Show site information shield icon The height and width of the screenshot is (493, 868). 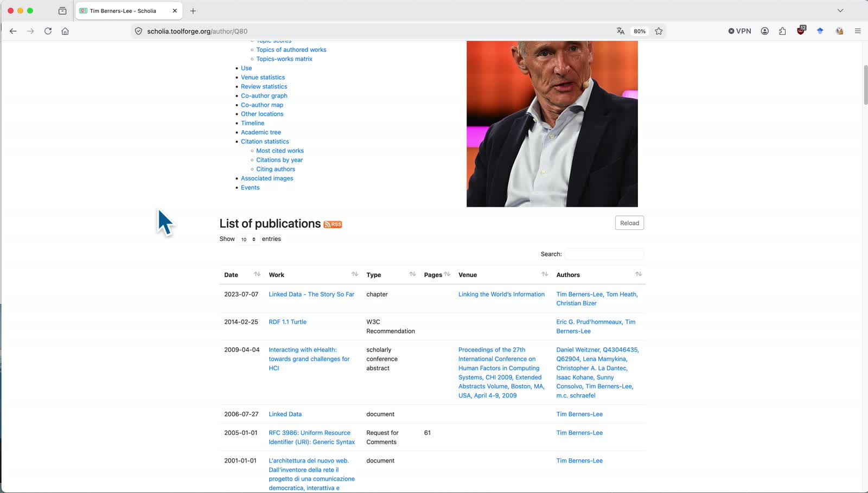point(138,31)
